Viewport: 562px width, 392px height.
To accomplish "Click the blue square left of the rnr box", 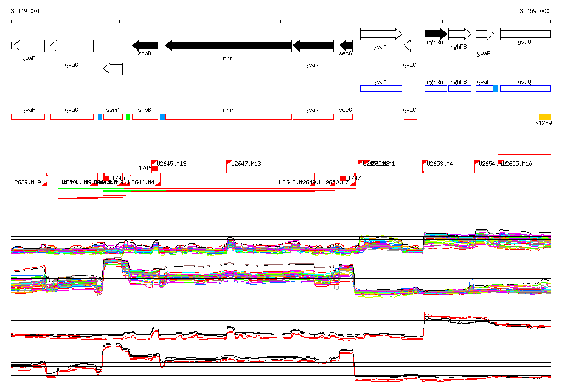I will point(162,116).
